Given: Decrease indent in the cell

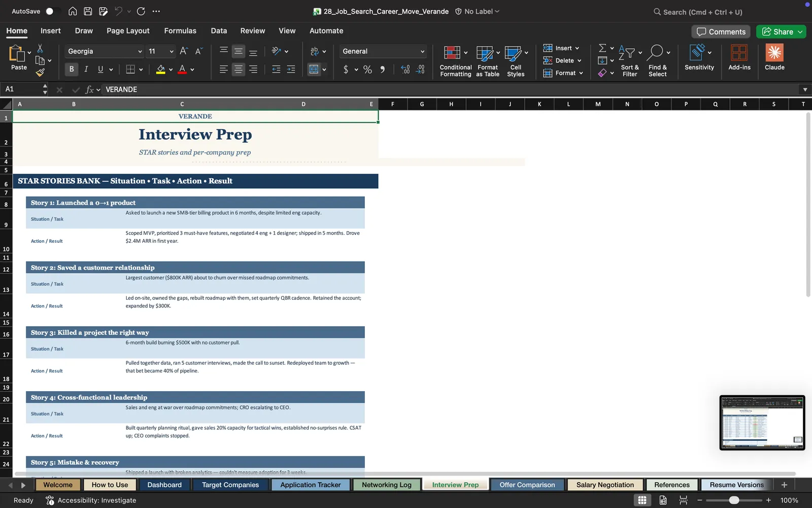Looking at the screenshot, I should point(276,70).
